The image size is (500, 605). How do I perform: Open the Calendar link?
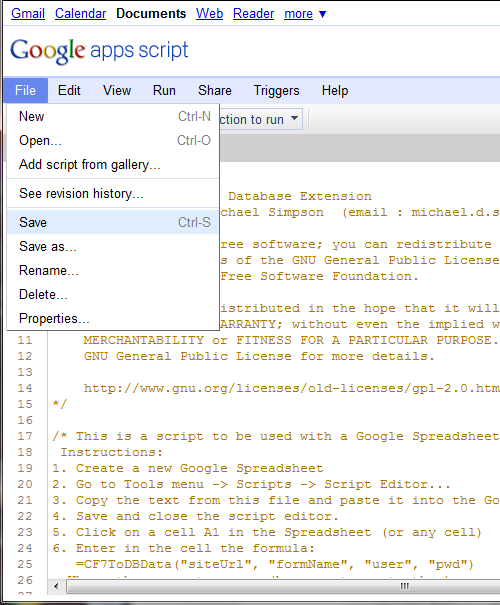pos(80,14)
